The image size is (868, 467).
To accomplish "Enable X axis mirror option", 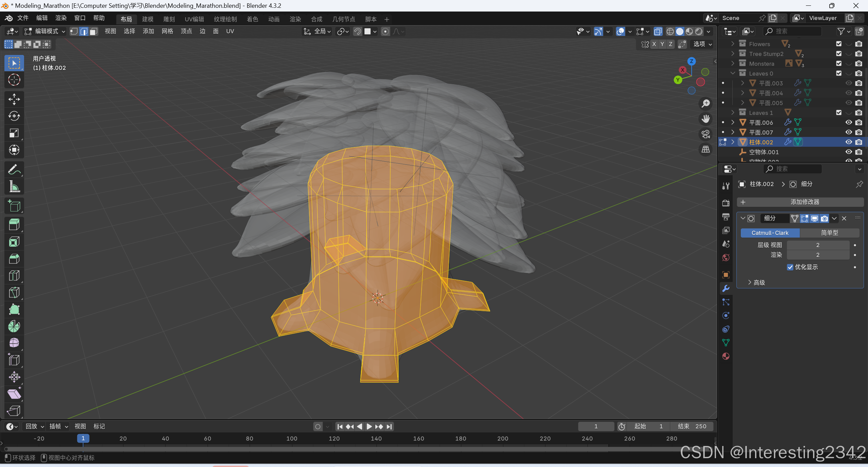I will tap(654, 44).
